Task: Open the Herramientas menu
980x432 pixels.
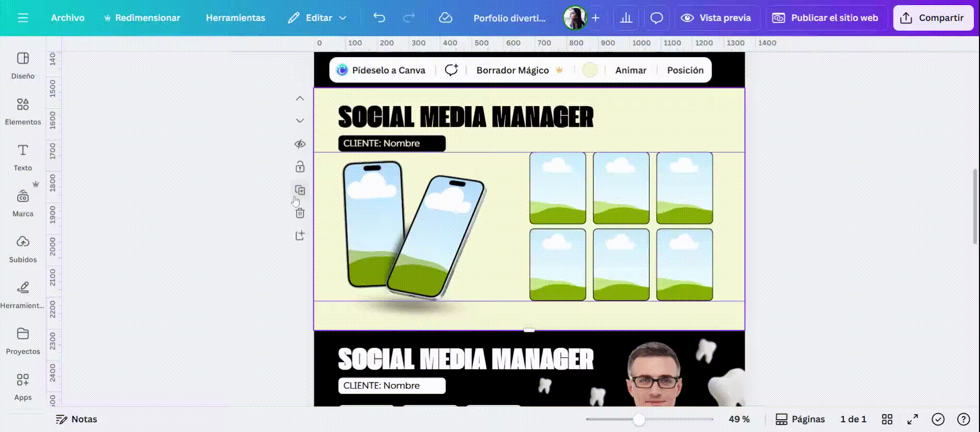Action: (x=235, y=18)
